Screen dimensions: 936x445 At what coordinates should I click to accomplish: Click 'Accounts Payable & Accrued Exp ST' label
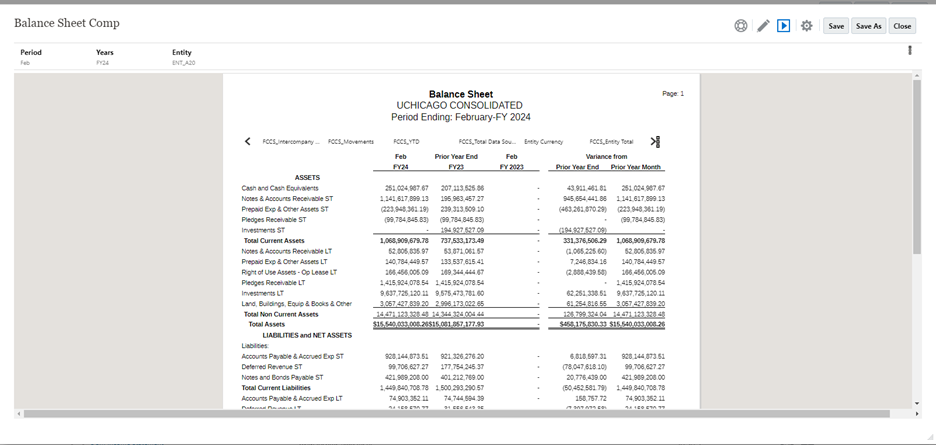click(292, 357)
